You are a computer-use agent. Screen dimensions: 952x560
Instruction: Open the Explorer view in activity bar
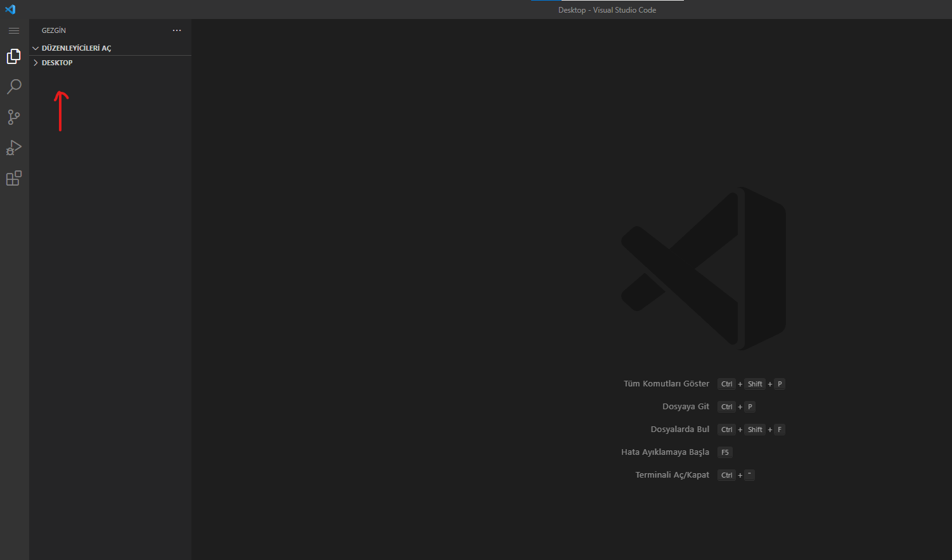click(14, 56)
